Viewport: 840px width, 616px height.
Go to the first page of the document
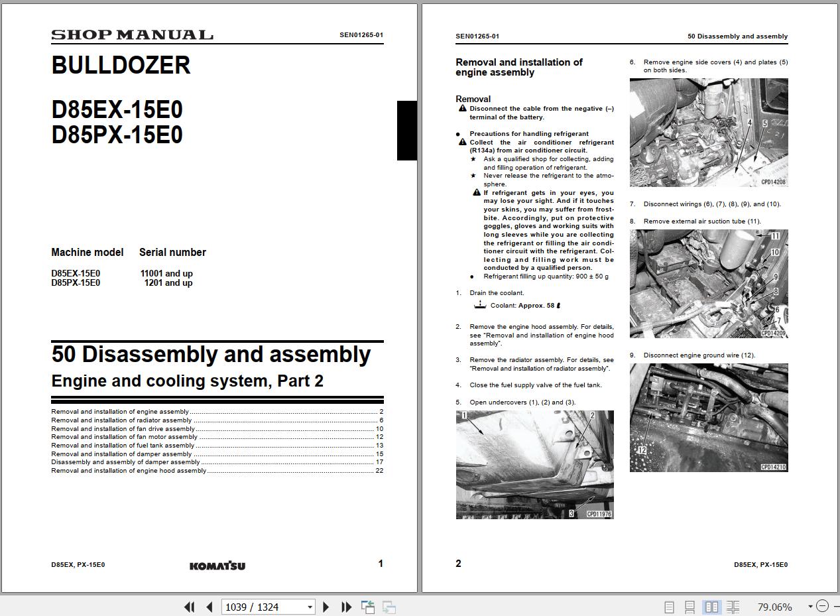(x=190, y=607)
